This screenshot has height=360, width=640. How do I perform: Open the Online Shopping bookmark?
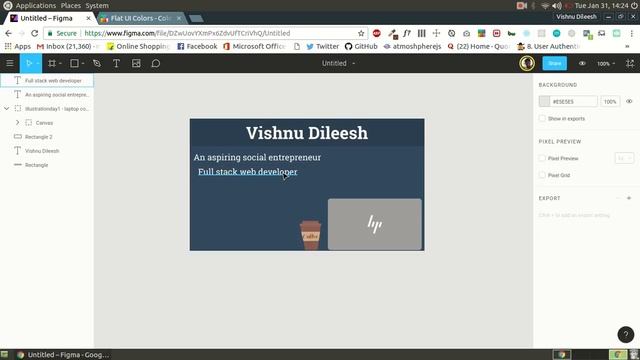[x=138, y=47]
